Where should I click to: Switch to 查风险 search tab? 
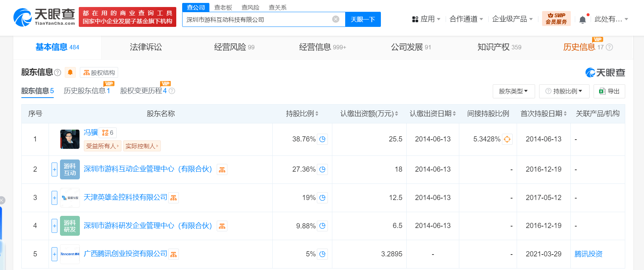coord(250,7)
